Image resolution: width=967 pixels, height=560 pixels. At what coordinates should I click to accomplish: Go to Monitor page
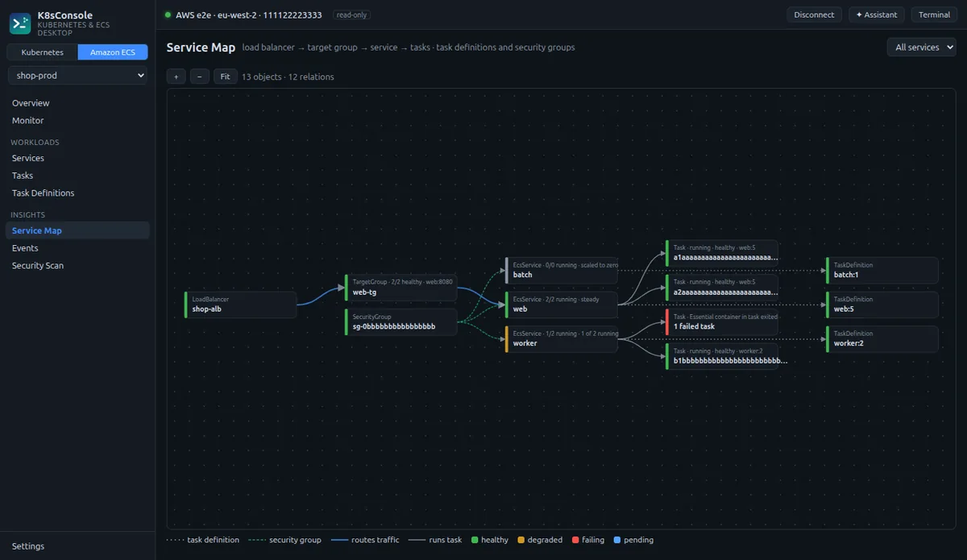click(x=77, y=121)
